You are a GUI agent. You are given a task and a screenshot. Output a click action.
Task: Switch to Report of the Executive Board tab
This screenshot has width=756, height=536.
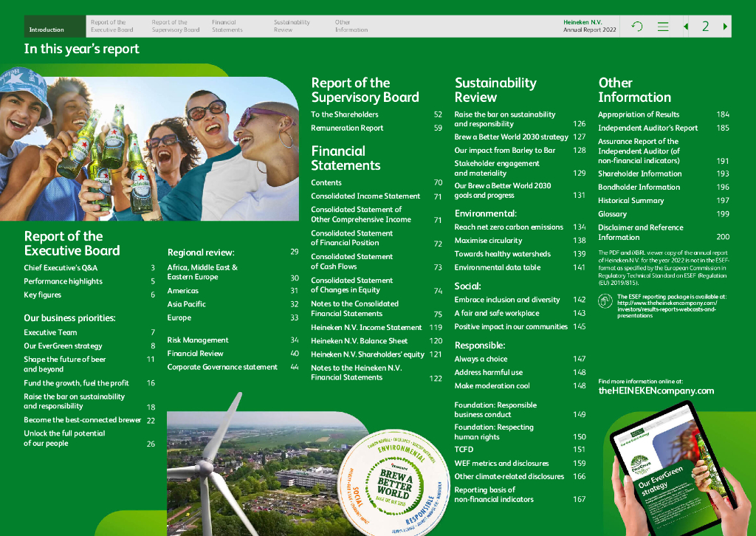click(112, 26)
